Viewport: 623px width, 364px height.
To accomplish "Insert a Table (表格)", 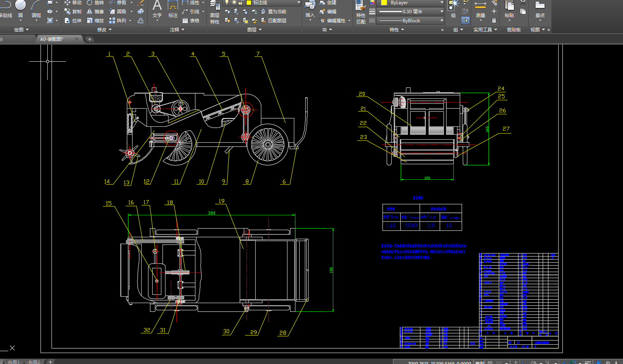I will click(191, 21).
